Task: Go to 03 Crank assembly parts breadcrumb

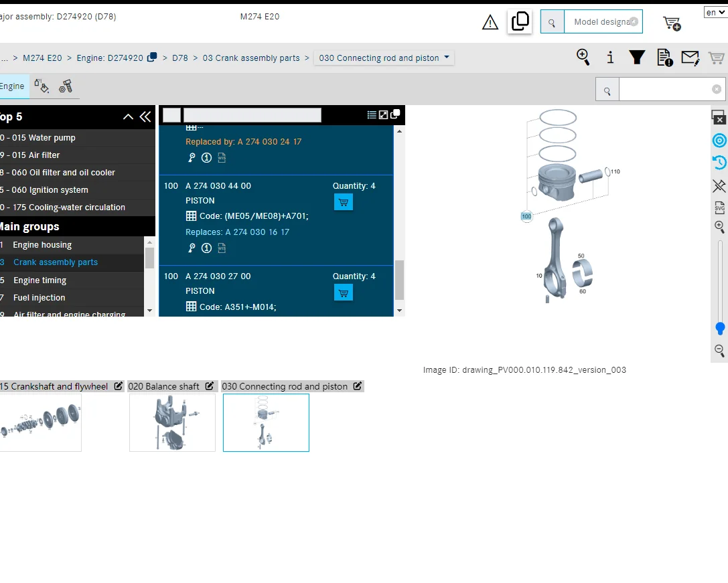Action: point(251,58)
